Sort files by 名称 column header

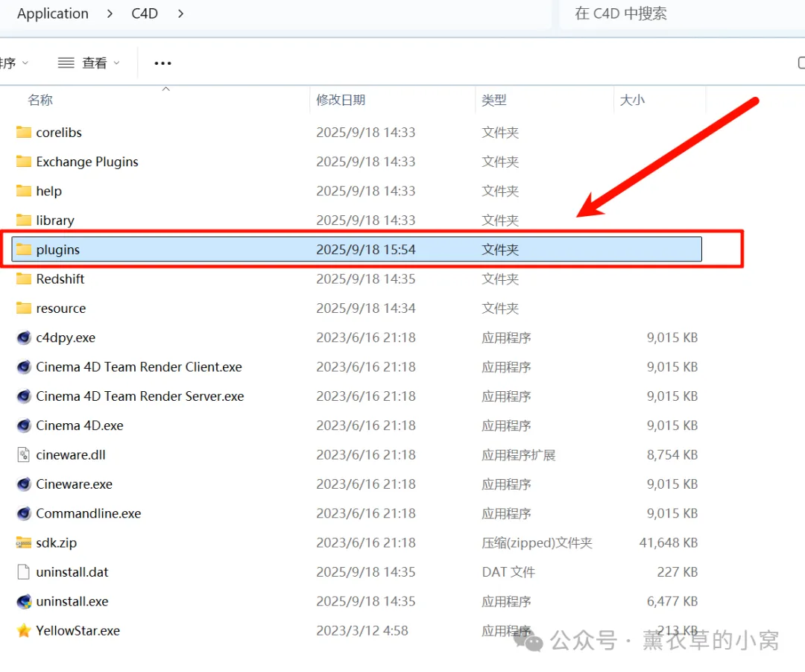pos(40,100)
